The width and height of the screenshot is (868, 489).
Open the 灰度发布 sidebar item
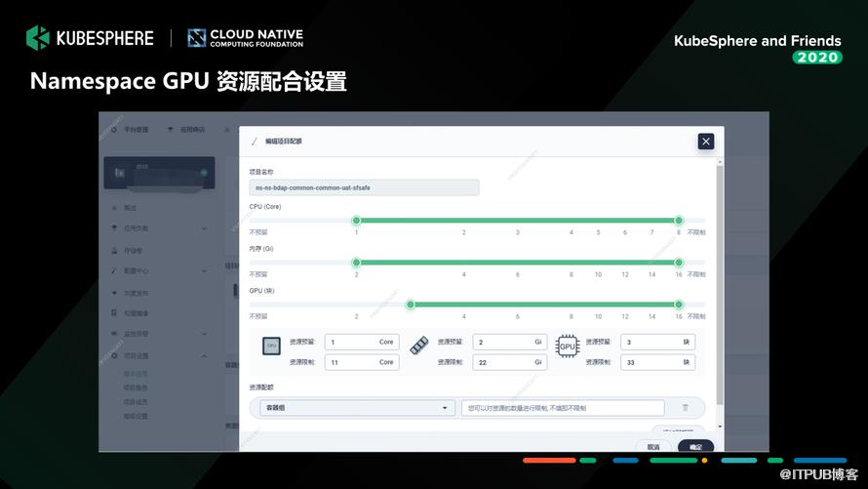pos(136,293)
